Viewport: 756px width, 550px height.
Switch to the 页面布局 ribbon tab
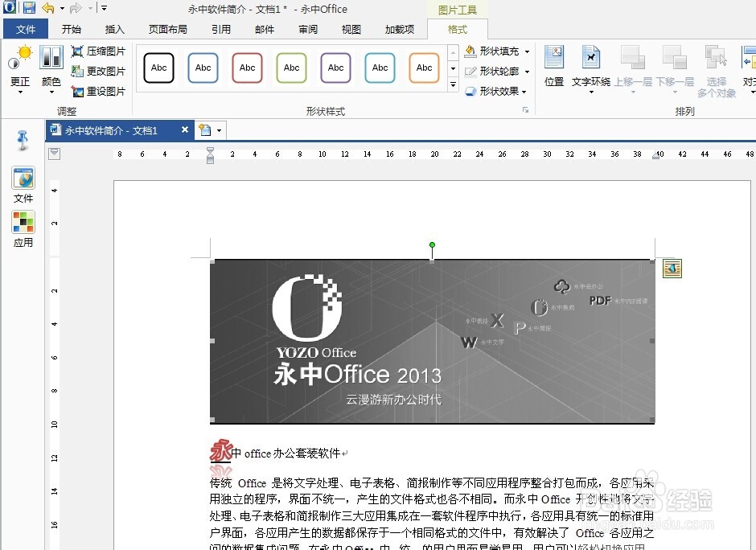coord(168,30)
